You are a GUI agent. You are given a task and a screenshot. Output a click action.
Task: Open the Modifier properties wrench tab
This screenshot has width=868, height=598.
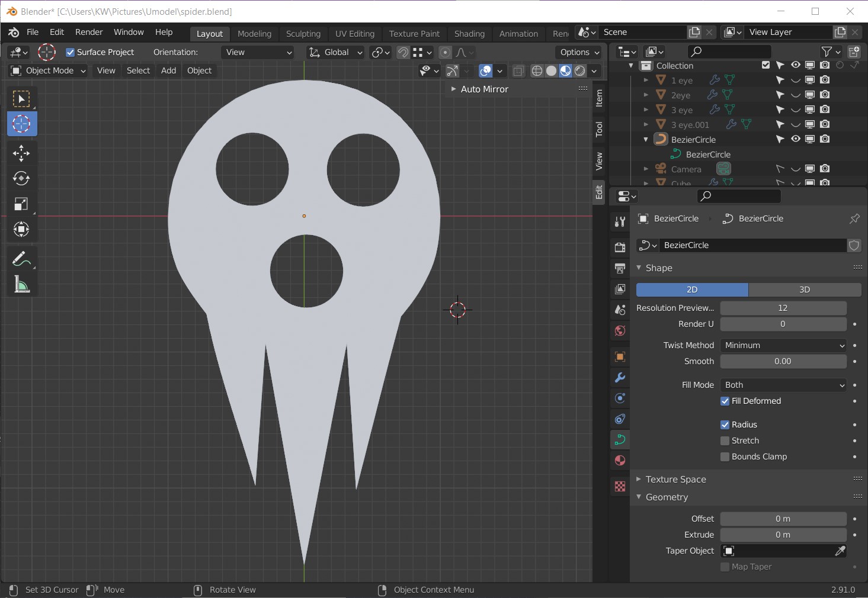click(620, 378)
